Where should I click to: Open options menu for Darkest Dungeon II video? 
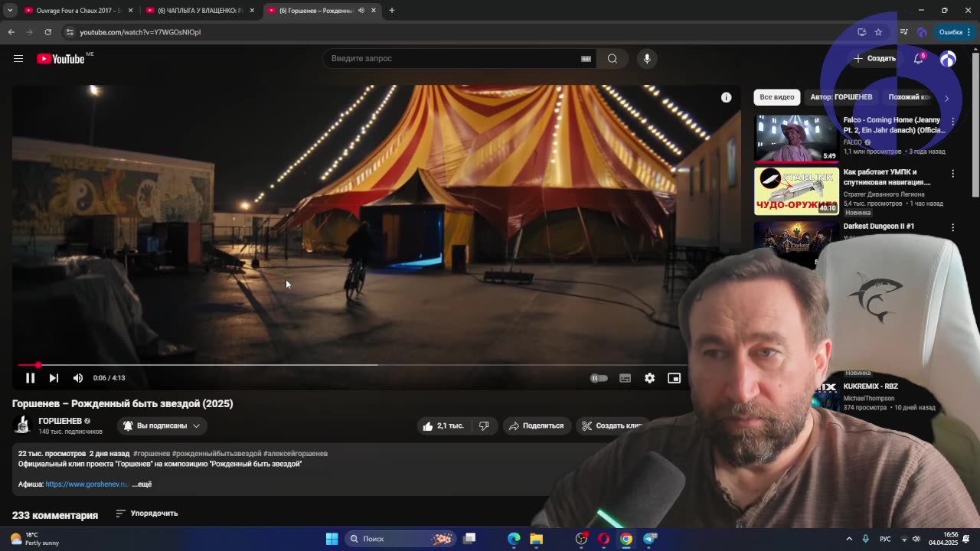[952, 227]
